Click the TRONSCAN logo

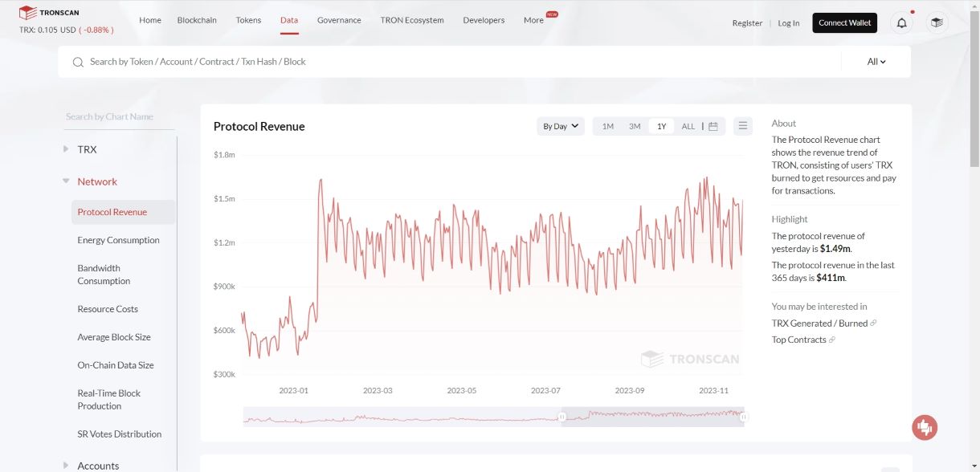49,12
